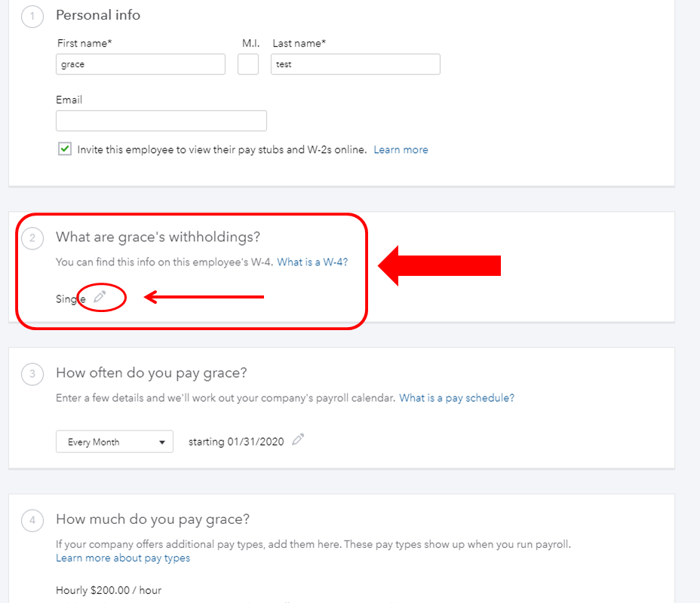The image size is (700, 603).
Task: Open the 'What is a W-4?' link
Action: tap(312, 262)
